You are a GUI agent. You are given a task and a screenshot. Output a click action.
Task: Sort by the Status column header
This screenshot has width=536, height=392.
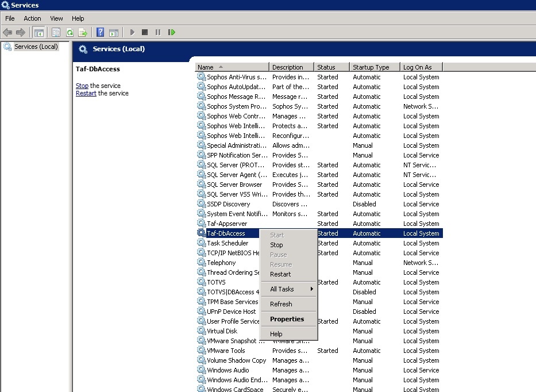pyautogui.click(x=331, y=67)
